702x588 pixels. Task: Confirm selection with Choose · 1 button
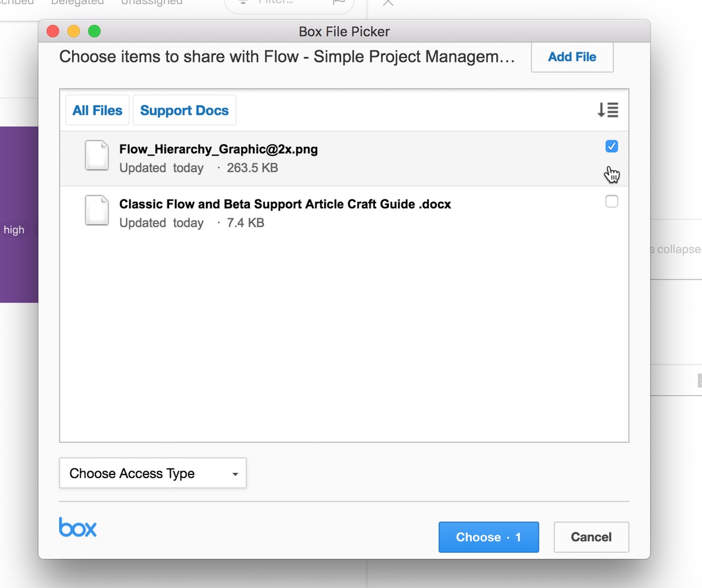tap(488, 537)
